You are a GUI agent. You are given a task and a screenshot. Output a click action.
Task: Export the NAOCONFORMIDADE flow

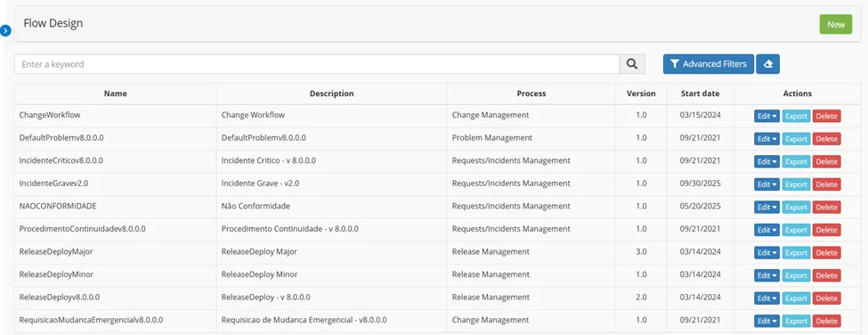pos(797,207)
